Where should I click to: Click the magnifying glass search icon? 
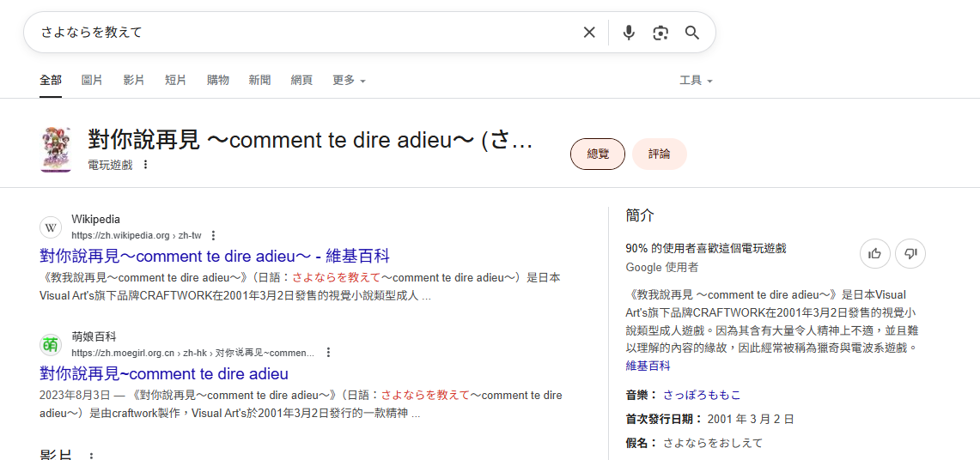tap(691, 33)
